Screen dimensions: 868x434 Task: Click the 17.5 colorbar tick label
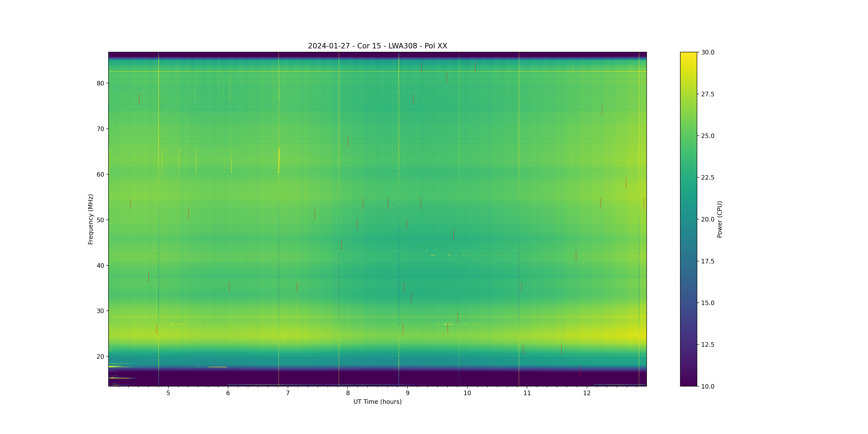[x=708, y=261]
